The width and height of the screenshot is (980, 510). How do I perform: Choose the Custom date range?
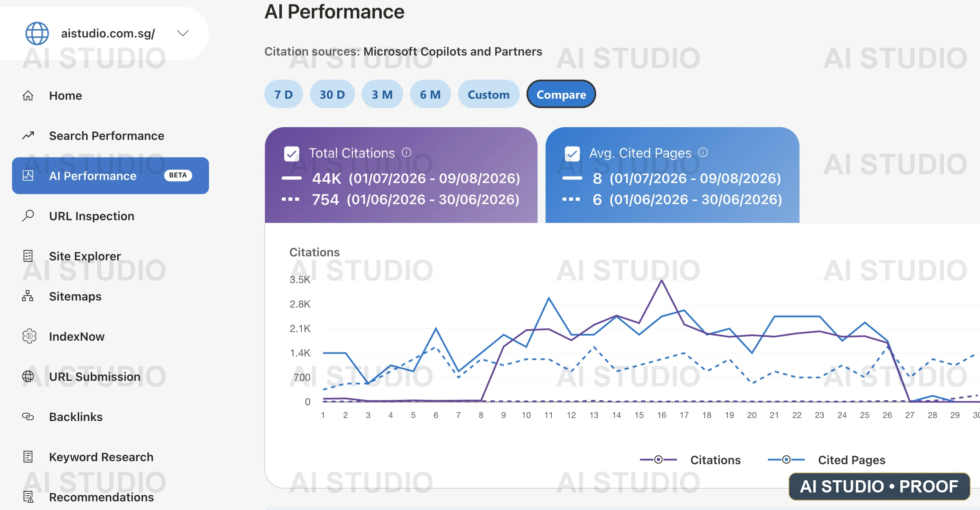pyautogui.click(x=488, y=94)
